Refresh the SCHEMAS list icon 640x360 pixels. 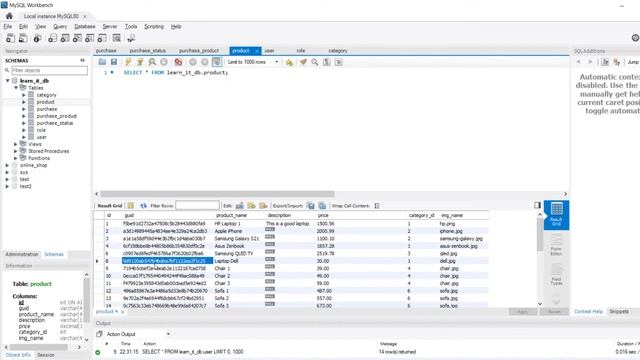[82, 60]
